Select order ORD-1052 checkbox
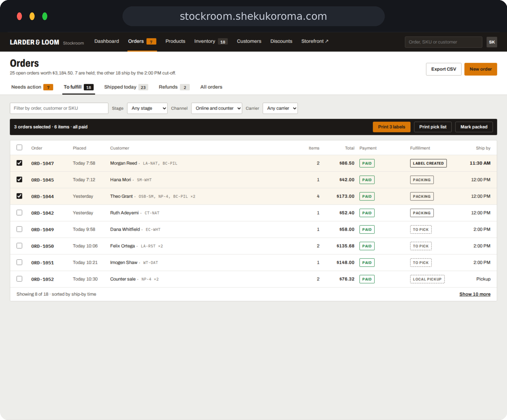The image size is (507, 420). (x=19, y=279)
